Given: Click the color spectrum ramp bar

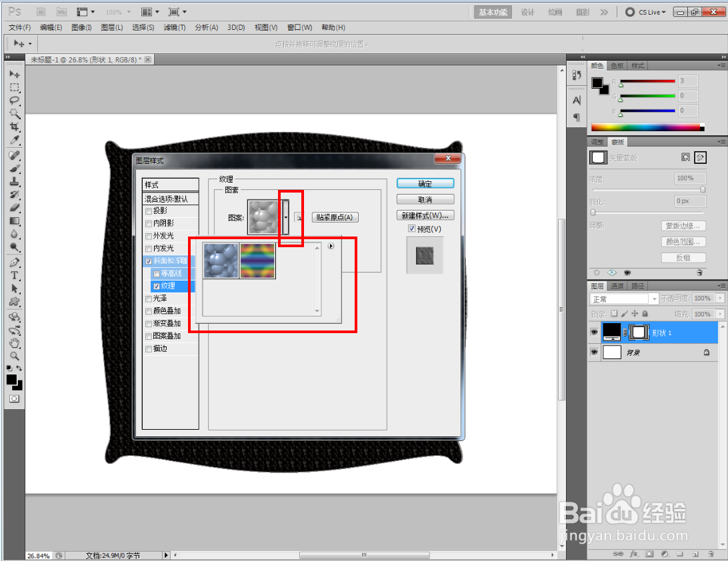Looking at the screenshot, I should (647, 127).
